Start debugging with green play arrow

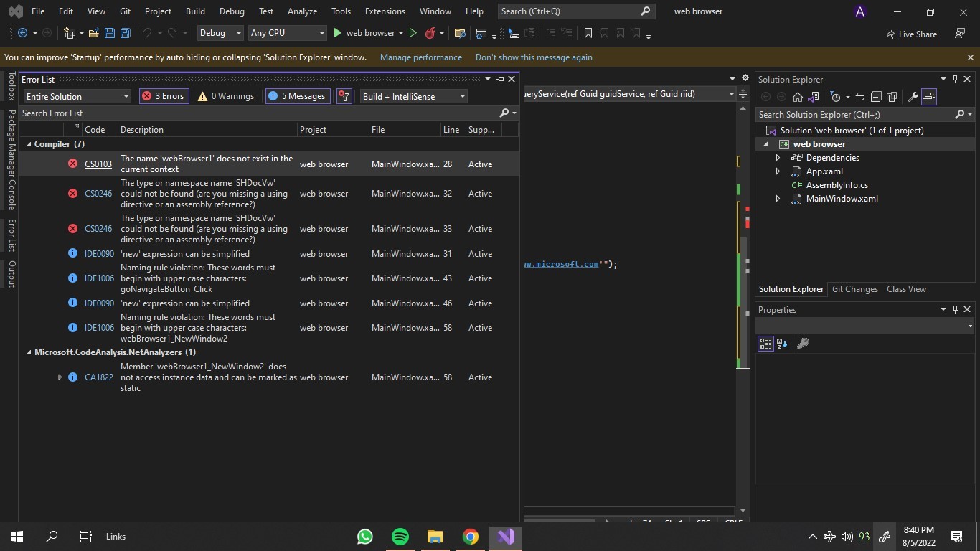337,33
